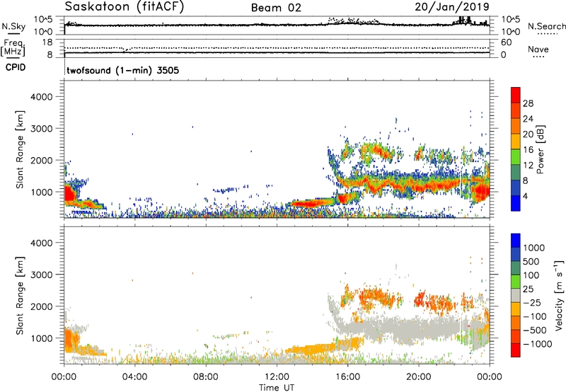Click the 4000 km tick of the velocity panel
Viewport: 566px width, 392px height.
(x=41, y=243)
